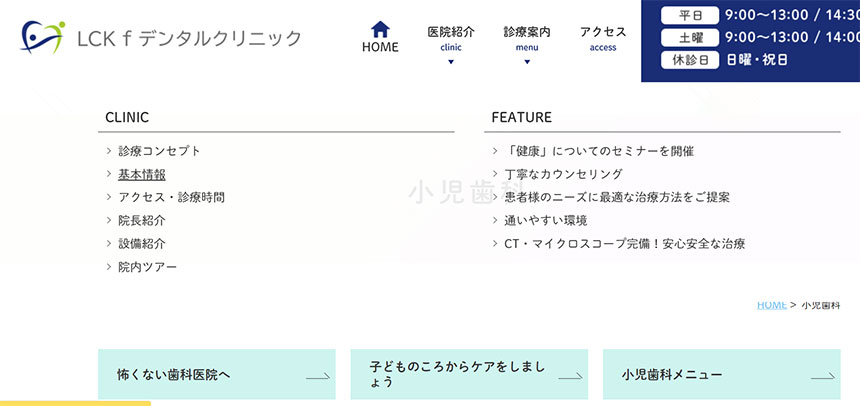Click arrow icon on 子どものころからケアをしましょう
The width and height of the screenshot is (860, 406).
[x=570, y=376]
